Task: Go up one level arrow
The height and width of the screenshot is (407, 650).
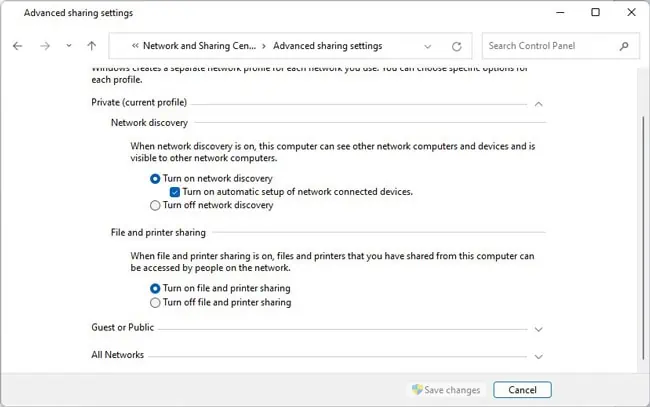Action: tap(92, 46)
